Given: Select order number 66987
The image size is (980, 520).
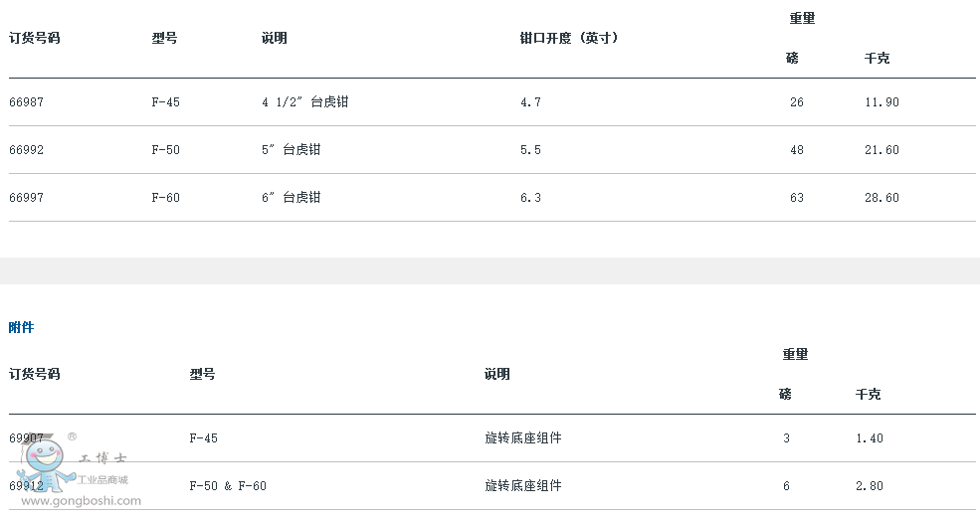Looking at the screenshot, I should (26, 102).
